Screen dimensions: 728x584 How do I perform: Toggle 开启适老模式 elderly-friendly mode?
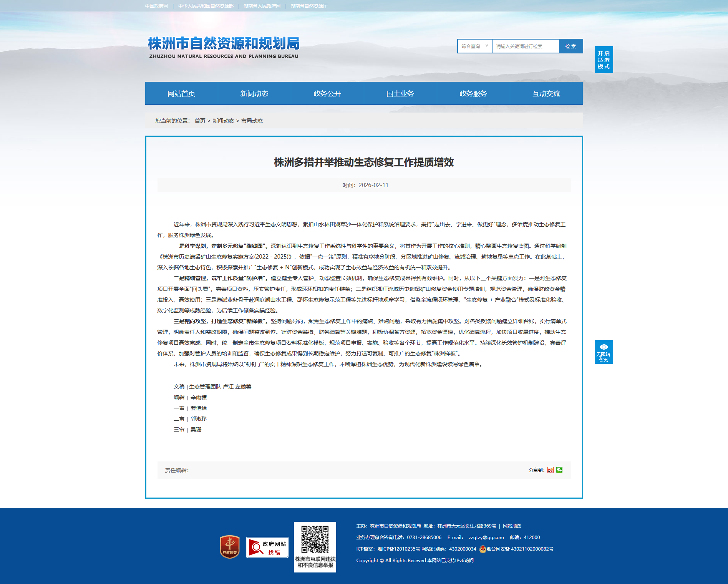click(x=604, y=60)
